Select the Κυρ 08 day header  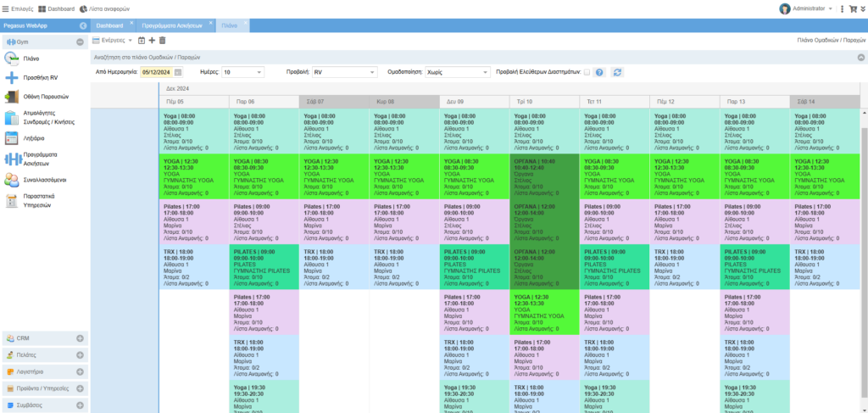point(404,102)
